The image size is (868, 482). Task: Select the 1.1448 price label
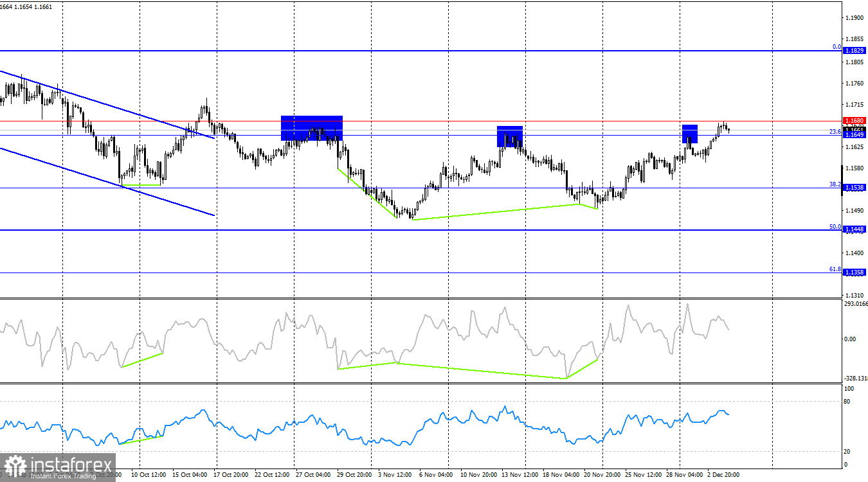click(855, 228)
